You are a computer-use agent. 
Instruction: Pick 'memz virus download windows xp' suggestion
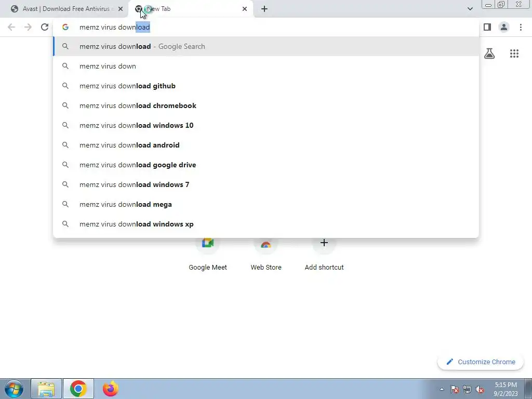pyautogui.click(x=266, y=224)
